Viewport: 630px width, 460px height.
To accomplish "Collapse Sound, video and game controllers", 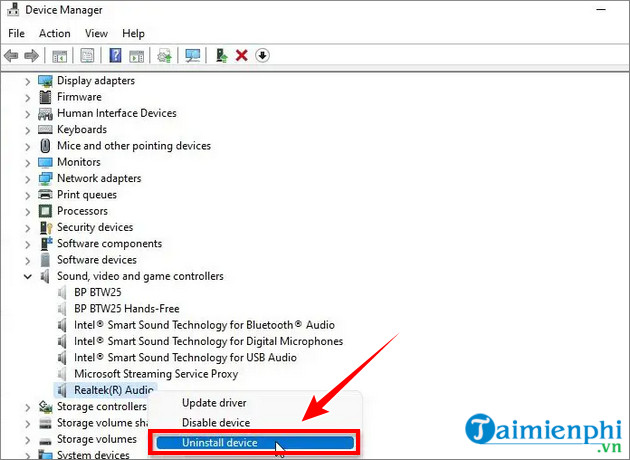I will [27, 276].
